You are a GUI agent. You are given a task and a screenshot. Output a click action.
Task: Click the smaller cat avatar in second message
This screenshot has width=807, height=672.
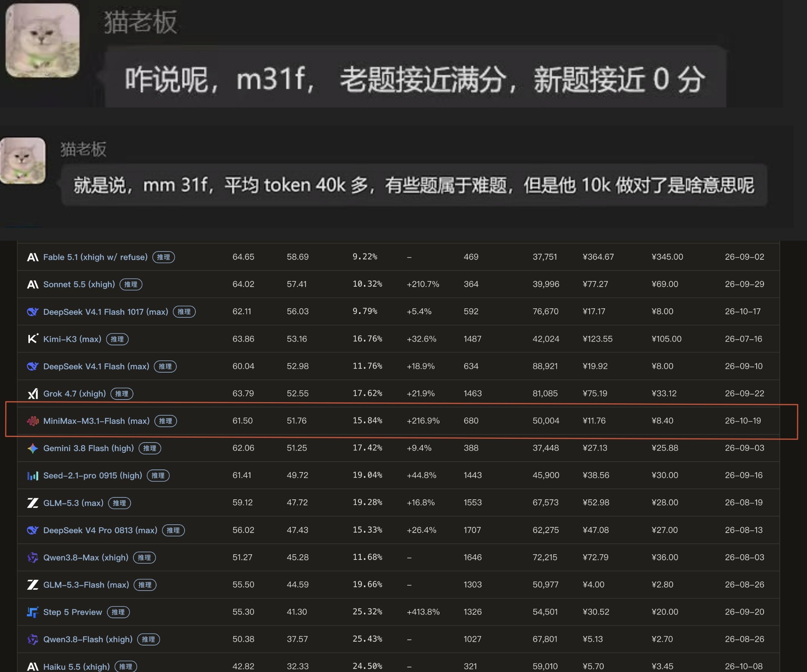pyautogui.click(x=23, y=160)
